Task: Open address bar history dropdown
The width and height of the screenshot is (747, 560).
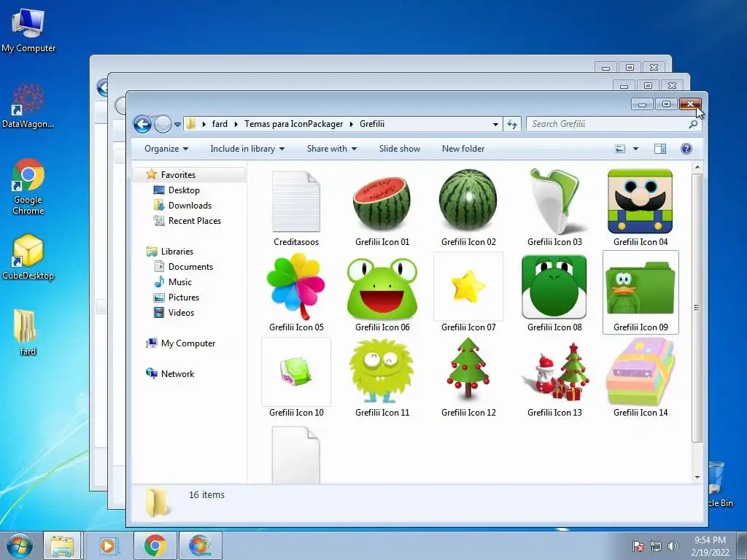Action: 495,124
